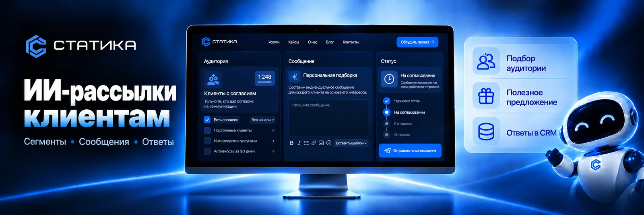
Task: Check the Активность за 90 дней checkbox
Action: [207, 151]
